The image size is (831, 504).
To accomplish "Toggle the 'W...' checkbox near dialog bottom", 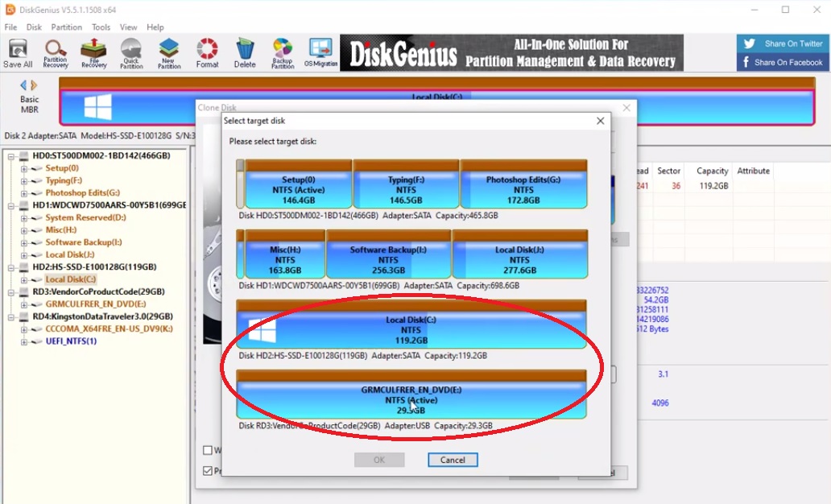I will click(x=208, y=450).
